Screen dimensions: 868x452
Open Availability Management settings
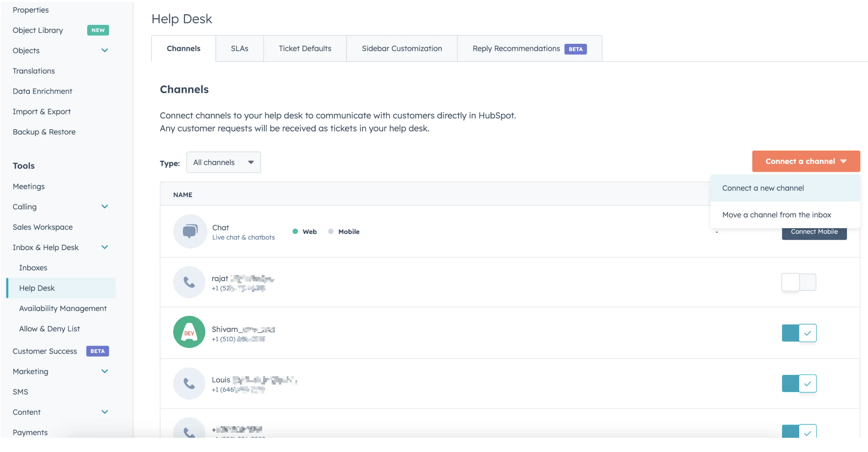[x=63, y=309]
